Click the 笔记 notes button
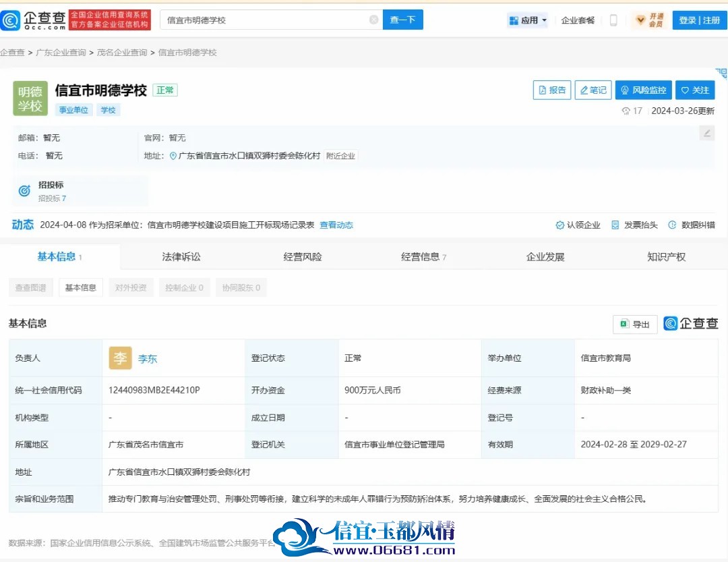Image resolution: width=728 pixels, height=562 pixels. click(x=593, y=90)
